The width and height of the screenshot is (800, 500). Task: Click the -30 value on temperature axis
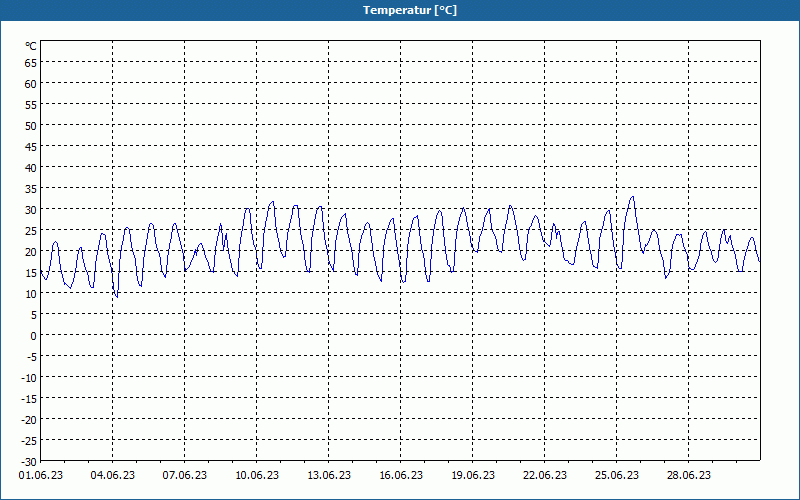29,462
